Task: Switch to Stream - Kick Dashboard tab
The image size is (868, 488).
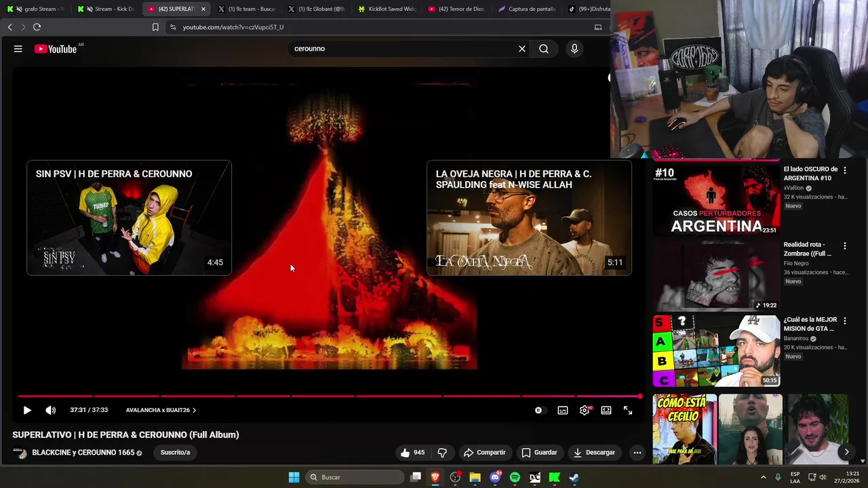Action: point(106,9)
